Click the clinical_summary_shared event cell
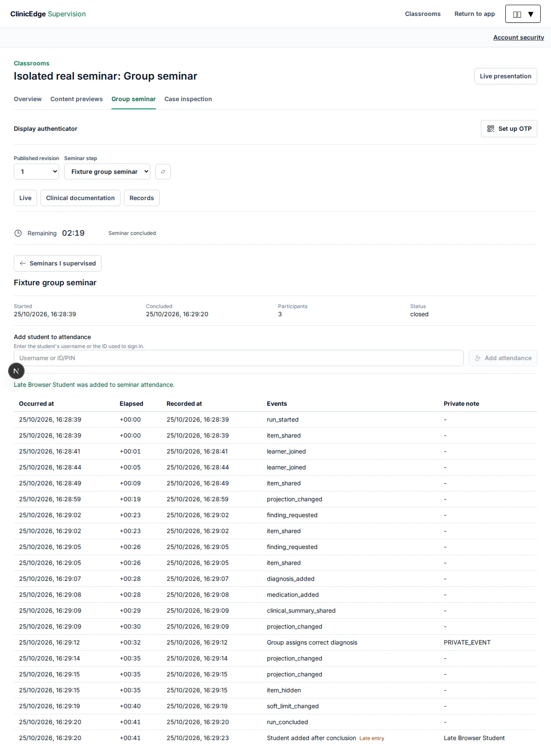 (301, 611)
